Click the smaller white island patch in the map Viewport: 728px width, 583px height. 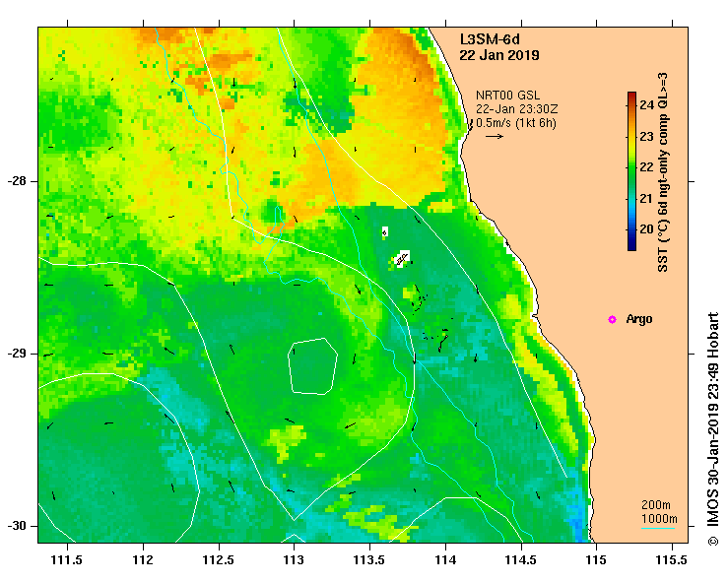[x=384, y=231]
